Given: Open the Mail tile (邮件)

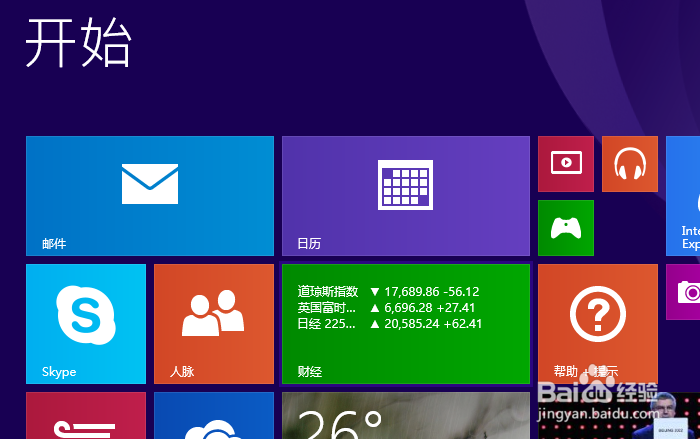Looking at the screenshot, I should [x=150, y=196].
